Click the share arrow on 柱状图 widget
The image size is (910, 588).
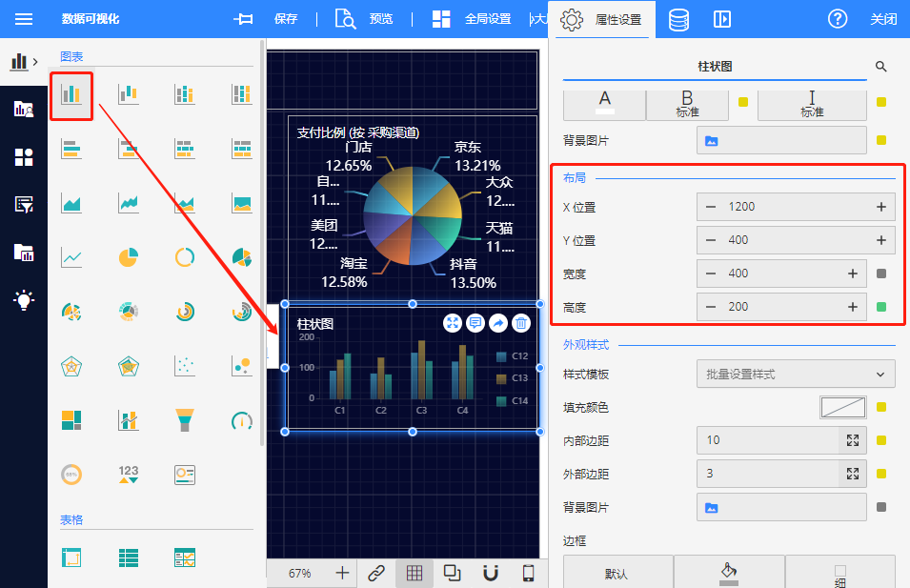click(x=498, y=324)
